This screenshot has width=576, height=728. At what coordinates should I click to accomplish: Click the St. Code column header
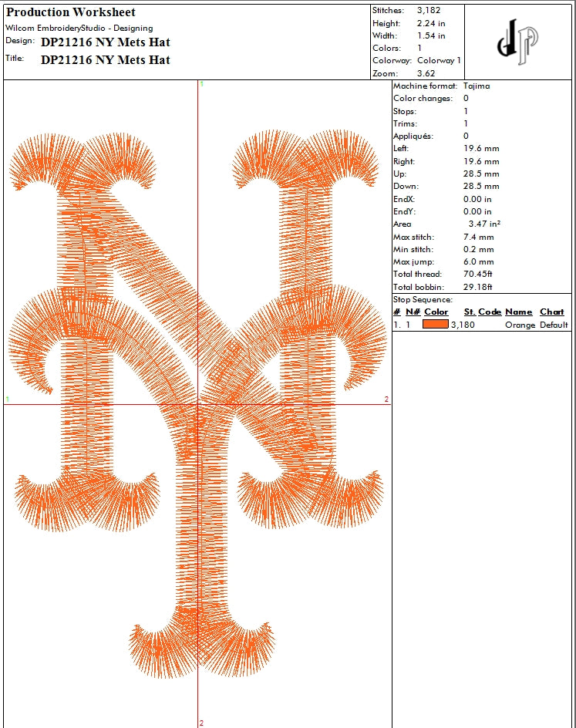pyautogui.click(x=483, y=312)
